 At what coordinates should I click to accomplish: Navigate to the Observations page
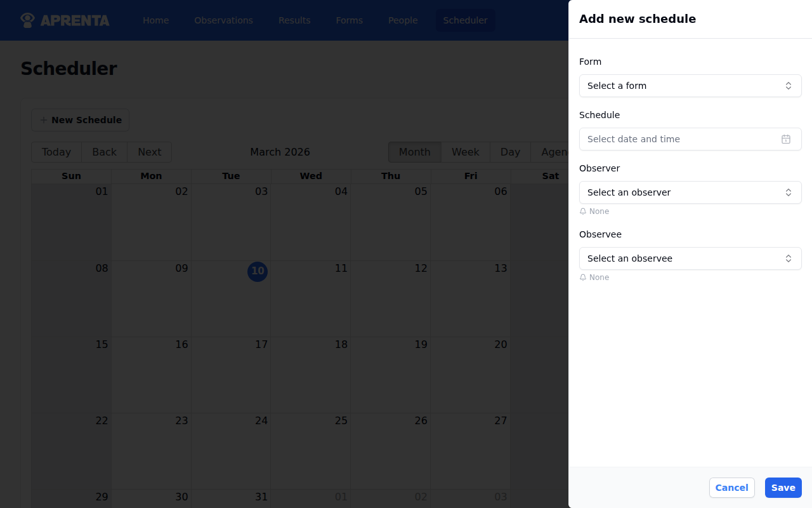[x=223, y=20]
